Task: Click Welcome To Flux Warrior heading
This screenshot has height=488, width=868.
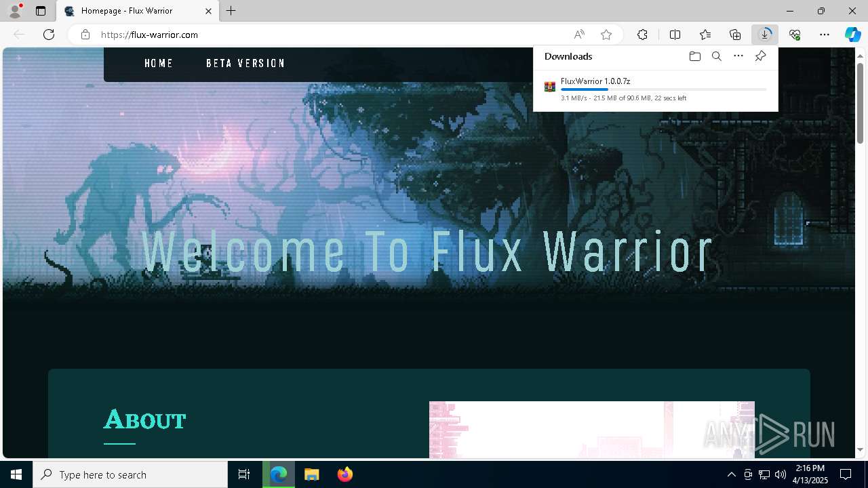Action: click(427, 252)
